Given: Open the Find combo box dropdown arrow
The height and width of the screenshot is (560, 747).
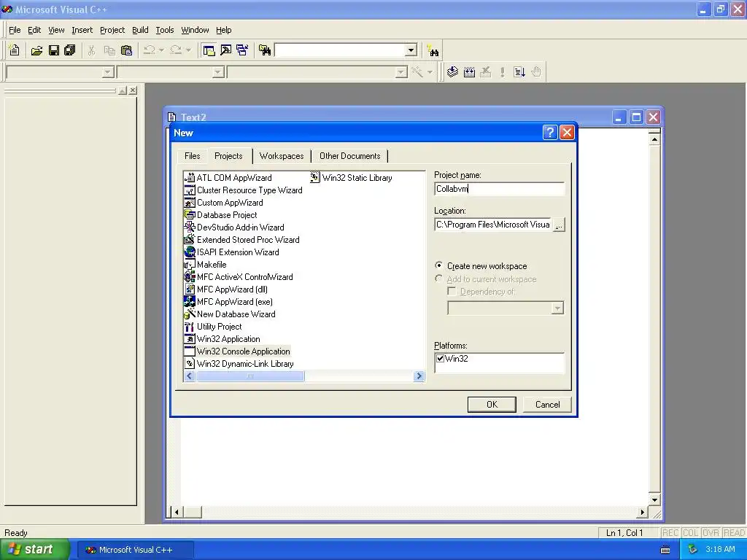Looking at the screenshot, I should 411,50.
